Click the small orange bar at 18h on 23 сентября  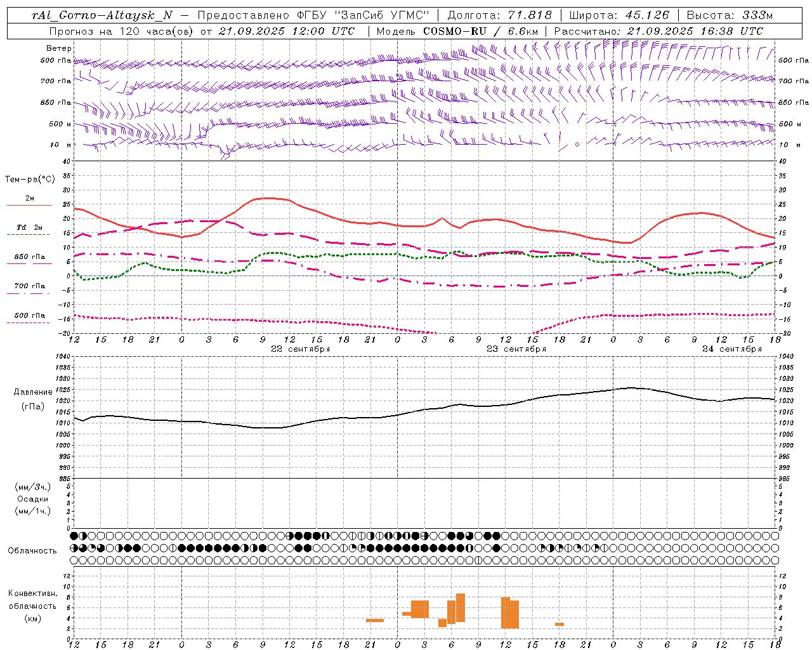560,624
